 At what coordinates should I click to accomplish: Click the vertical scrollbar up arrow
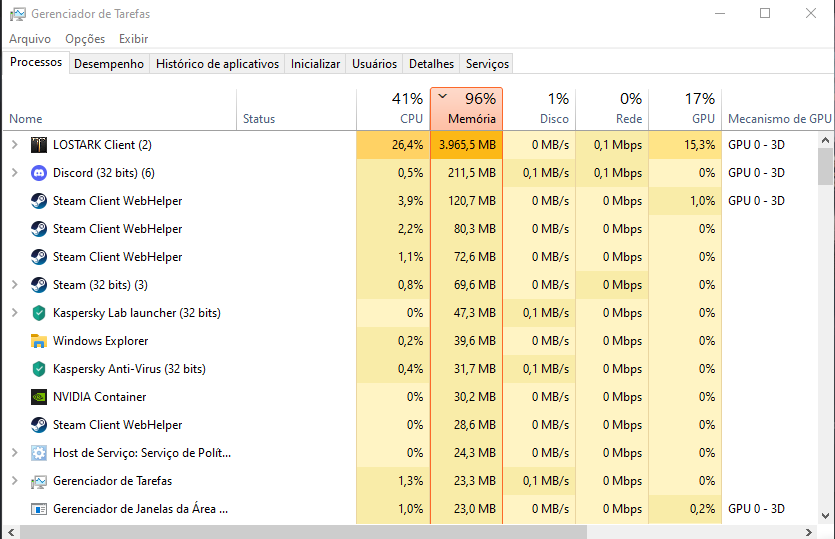[x=825, y=140]
